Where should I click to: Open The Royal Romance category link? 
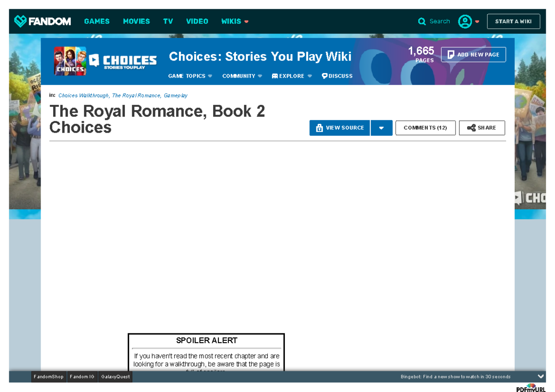click(136, 96)
